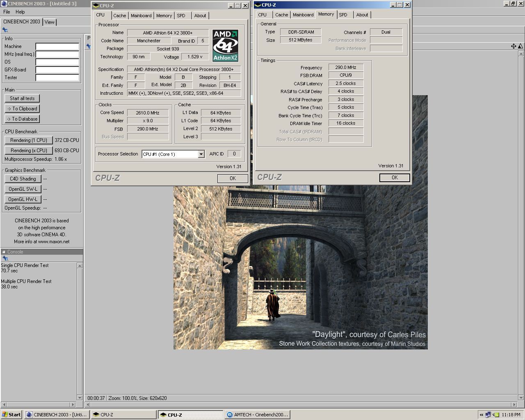Screen dimensions: 525x420
Task: Select Cache tab in right CPU-Z window
Action: [282, 15]
